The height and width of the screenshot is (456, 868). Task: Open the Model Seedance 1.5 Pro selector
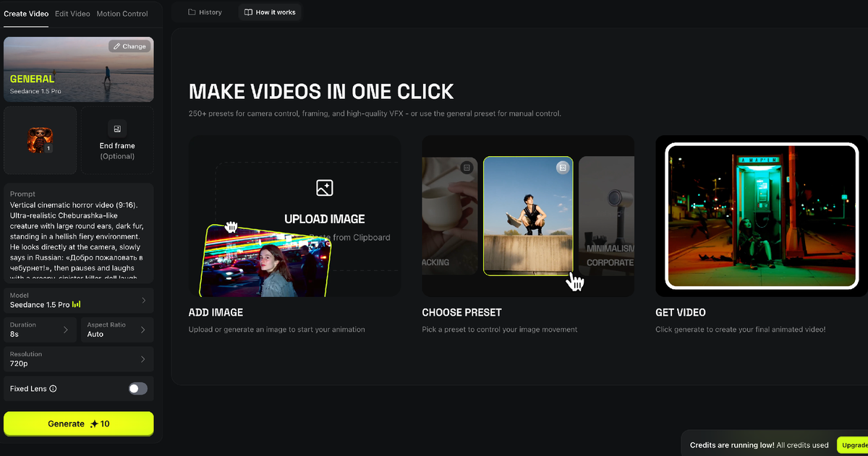[x=79, y=300]
